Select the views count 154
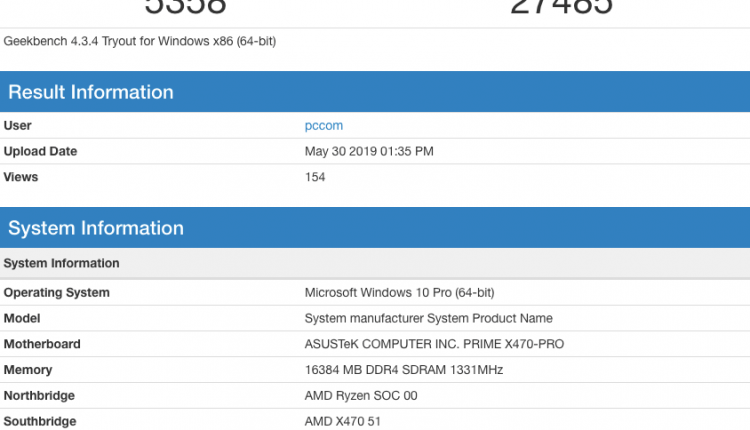 pyautogui.click(x=315, y=177)
